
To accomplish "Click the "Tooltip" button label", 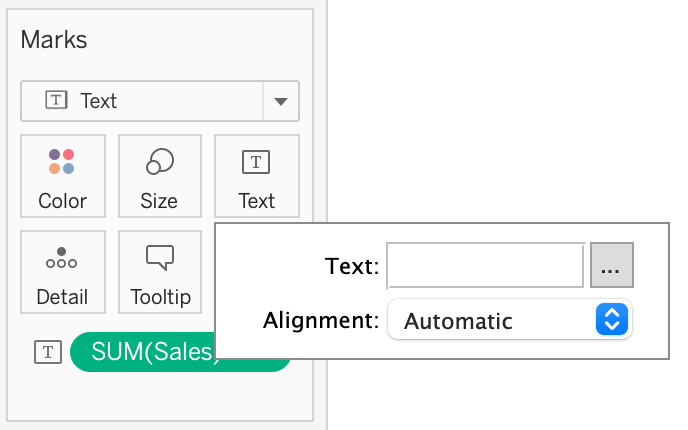I will (x=160, y=297).
